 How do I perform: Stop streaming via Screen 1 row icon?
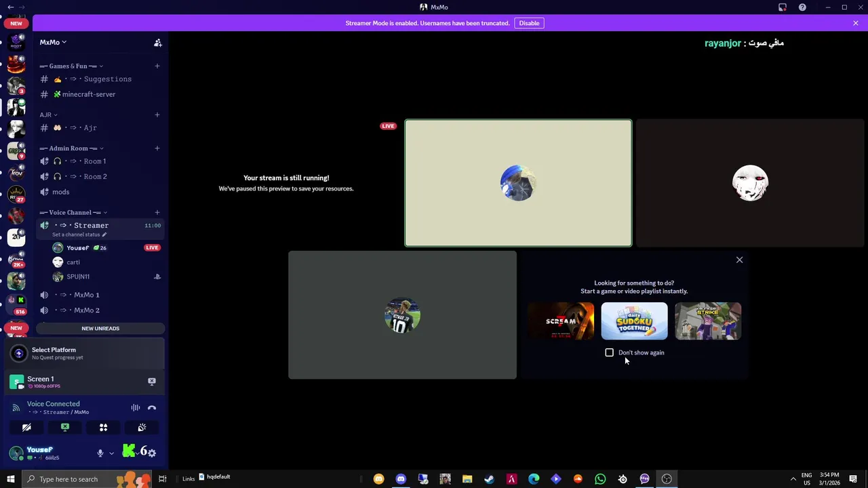tap(152, 382)
